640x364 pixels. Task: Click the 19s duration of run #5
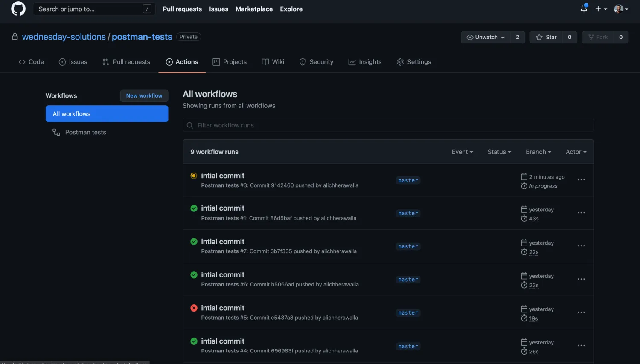pos(533,318)
